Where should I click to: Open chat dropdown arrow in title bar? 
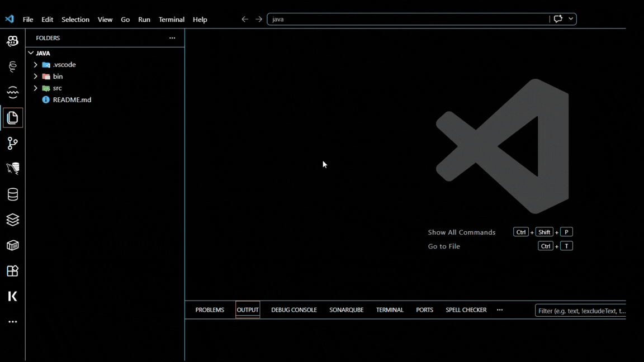coord(571,19)
